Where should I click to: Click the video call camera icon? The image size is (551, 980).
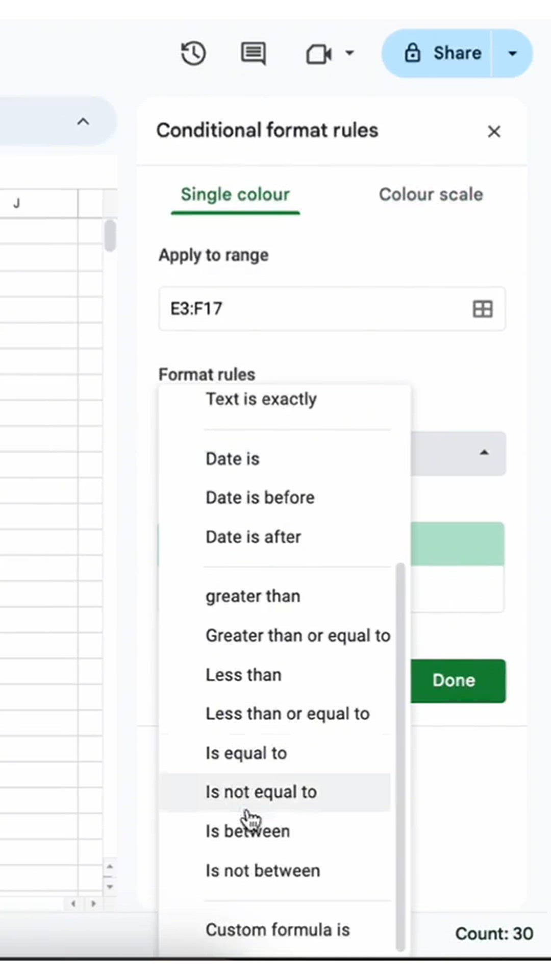tap(318, 54)
